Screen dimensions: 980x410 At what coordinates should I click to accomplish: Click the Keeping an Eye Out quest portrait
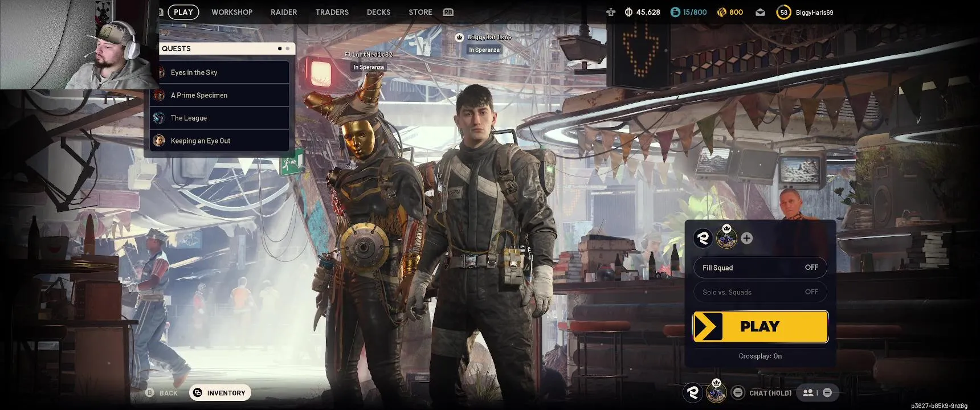pos(159,141)
